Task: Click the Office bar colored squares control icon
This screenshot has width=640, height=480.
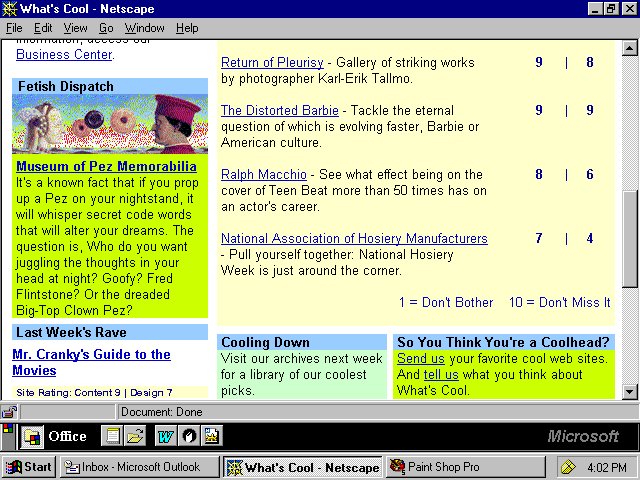Action: pyautogui.click(x=8, y=429)
